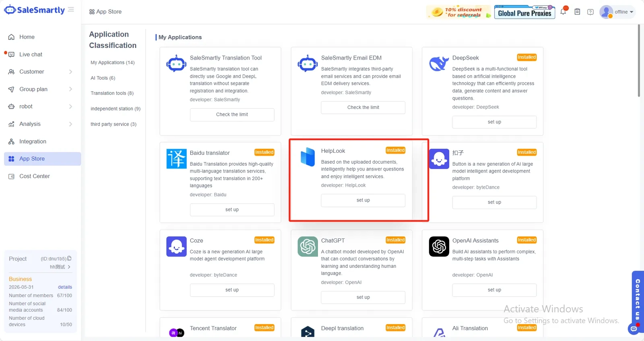
Task: Expand the Customer menu chevron
Action: pyautogui.click(x=70, y=72)
